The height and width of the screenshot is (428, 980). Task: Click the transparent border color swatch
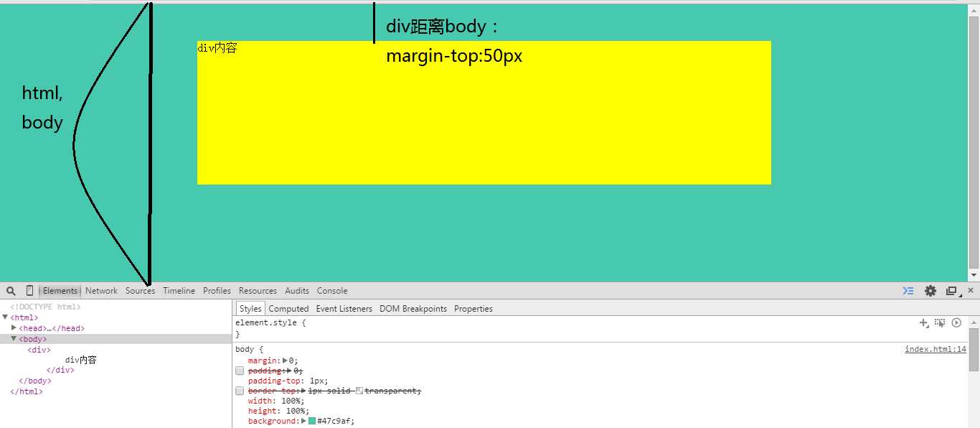[359, 391]
